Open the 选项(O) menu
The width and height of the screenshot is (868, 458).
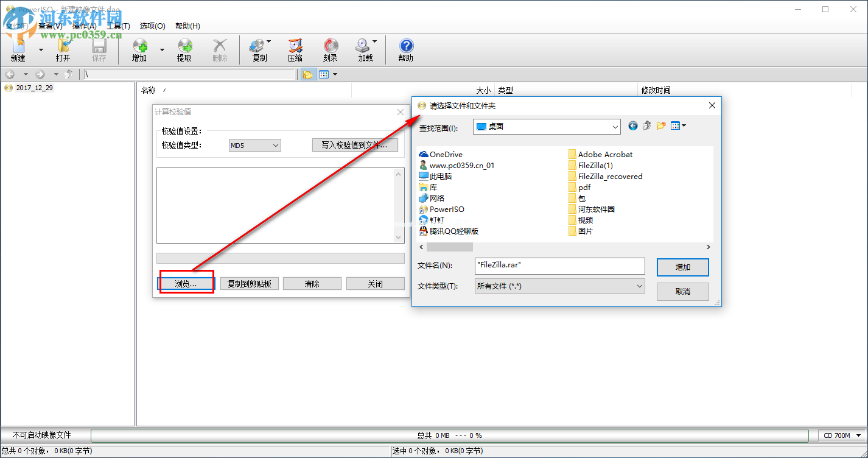click(152, 26)
